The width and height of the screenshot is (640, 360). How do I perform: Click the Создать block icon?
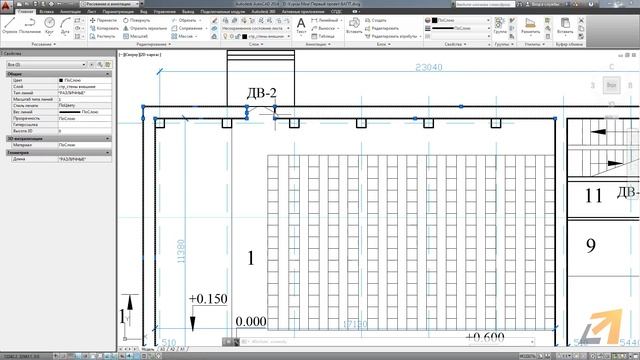pyautogui.click(x=376, y=20)
